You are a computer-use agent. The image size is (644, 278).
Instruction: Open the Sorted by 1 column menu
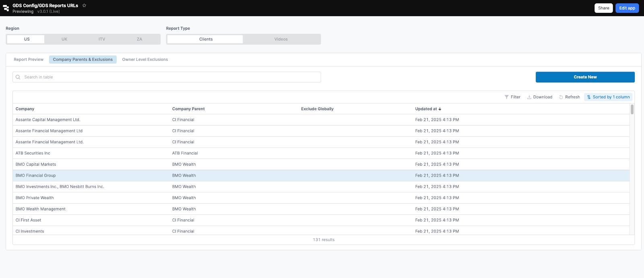pyautogui.click(x=608, y=97)
